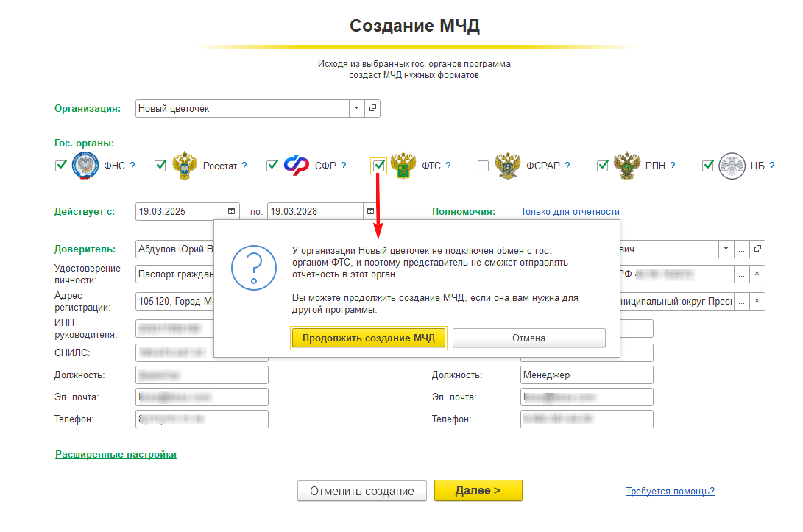The image size is (803, 532).
Task: Clear the representative address field
Action: coord(757,301)
